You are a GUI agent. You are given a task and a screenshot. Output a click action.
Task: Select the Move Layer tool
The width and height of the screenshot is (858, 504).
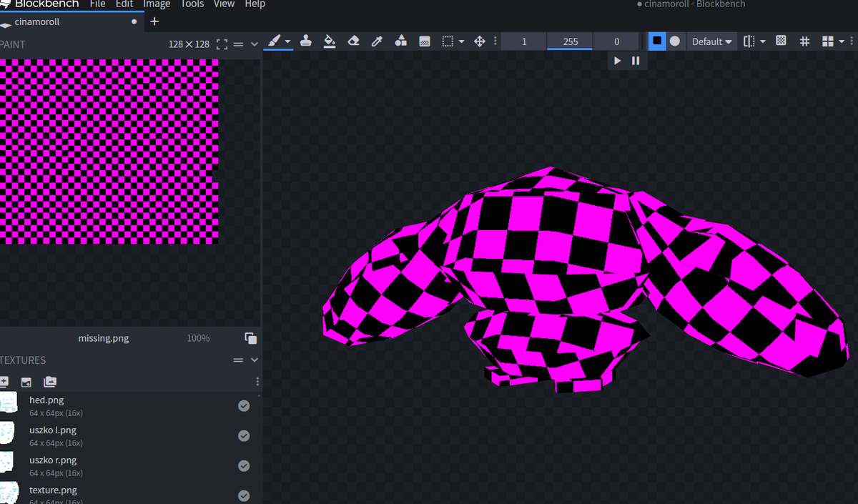(x=480, y=41)
